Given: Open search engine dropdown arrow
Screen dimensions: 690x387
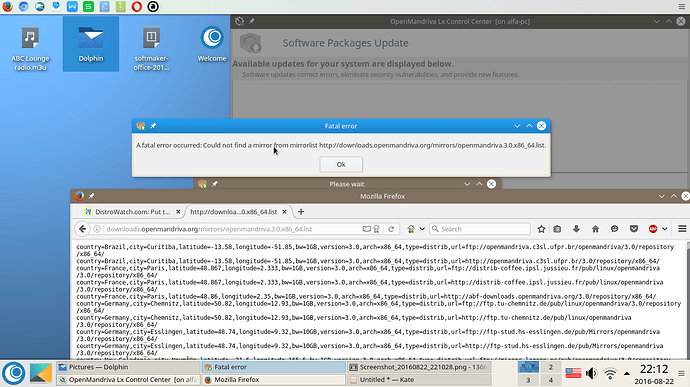Looking at the screenshot, I should pyautogui.click(x=422, y=229).
